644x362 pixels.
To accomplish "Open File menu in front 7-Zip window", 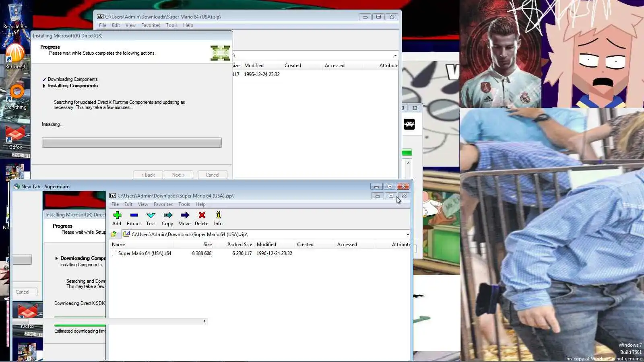I will coord(115,204).
